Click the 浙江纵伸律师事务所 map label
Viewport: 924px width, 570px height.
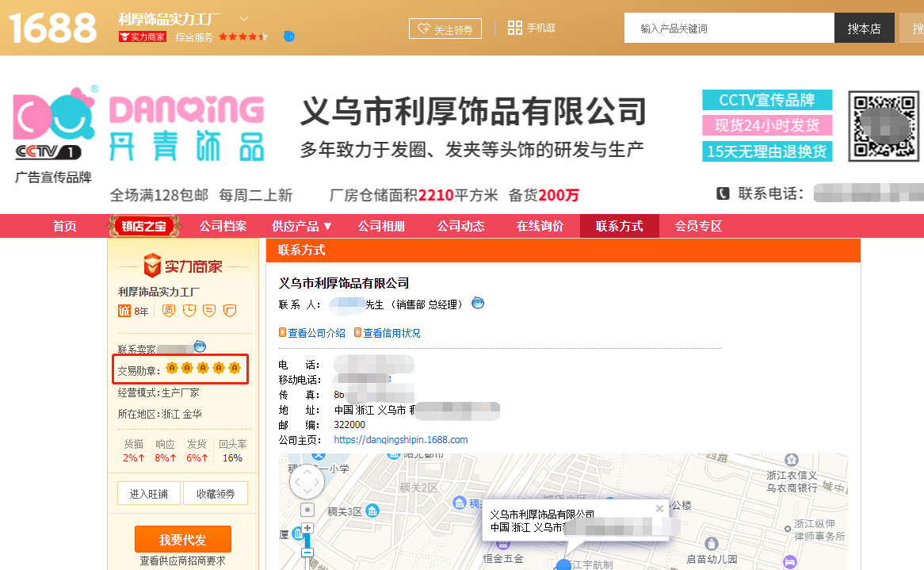coord(819,530)
